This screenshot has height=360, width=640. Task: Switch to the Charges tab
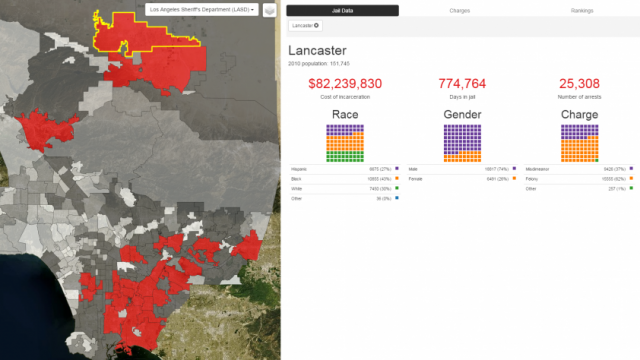pos(460,11)
